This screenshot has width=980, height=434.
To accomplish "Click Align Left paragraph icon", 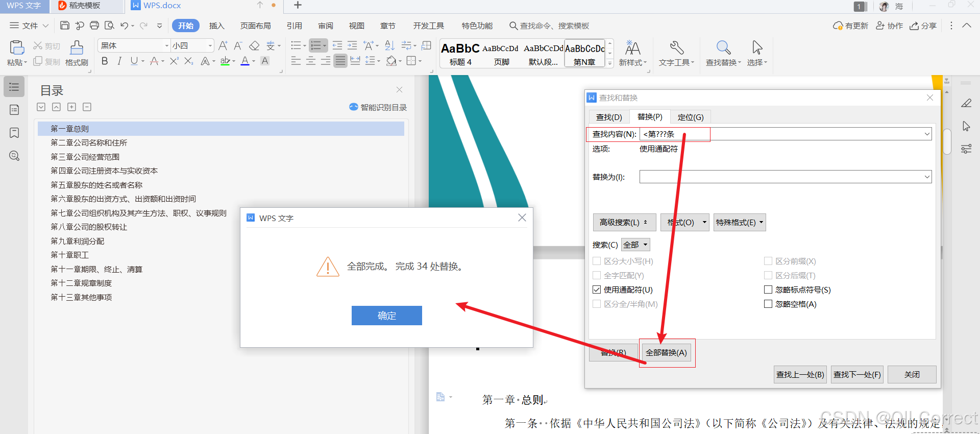I will [296, 61].
